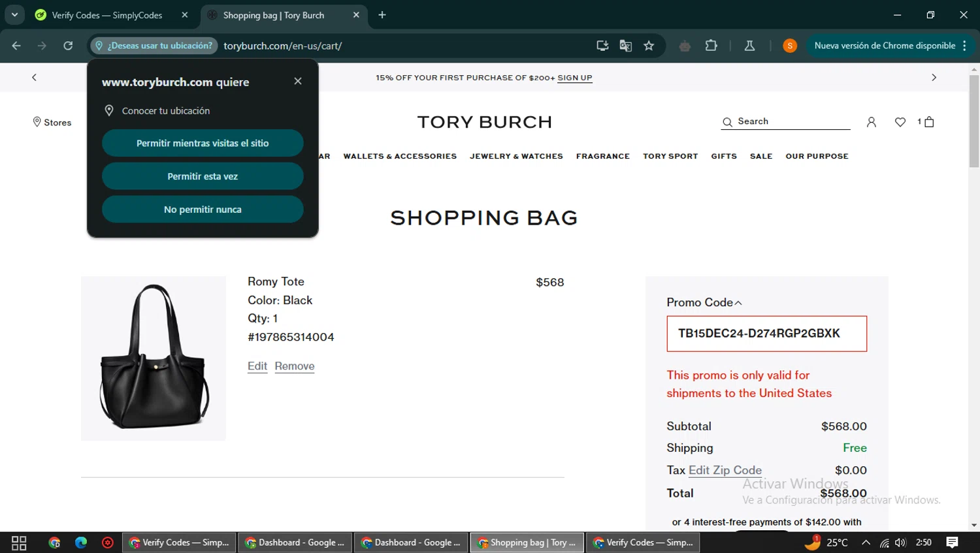Click the promo code input field
980x553 pixels.
click(766, 334)
